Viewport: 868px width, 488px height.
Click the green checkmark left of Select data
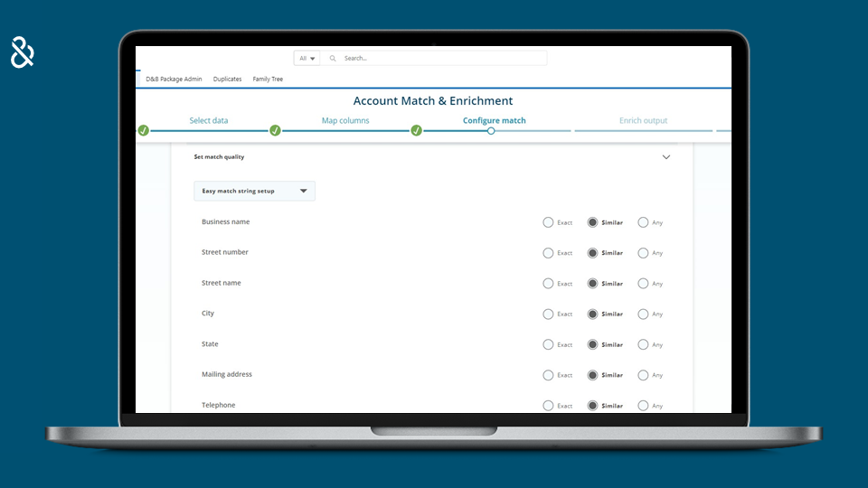click(143, 131)
